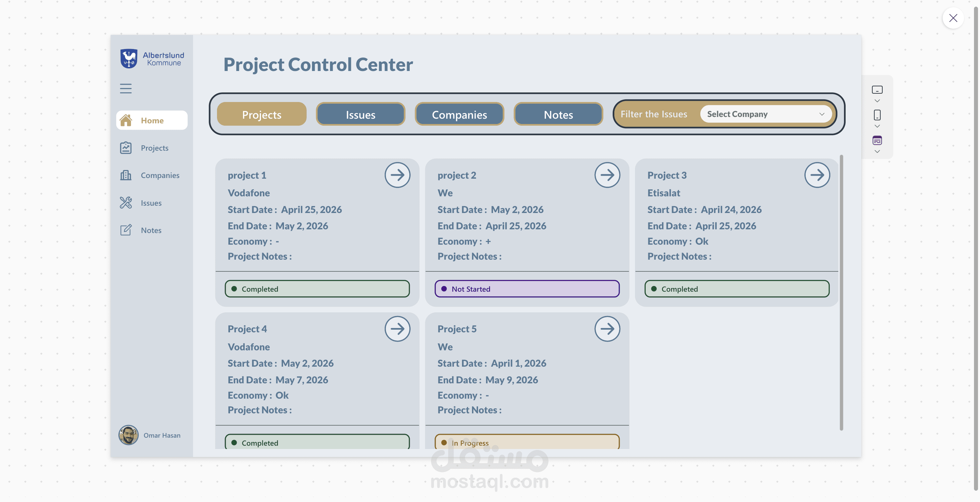Click the Home house icon in sidebar
This screenshot has width=980, height=502.
coord(126,120)
